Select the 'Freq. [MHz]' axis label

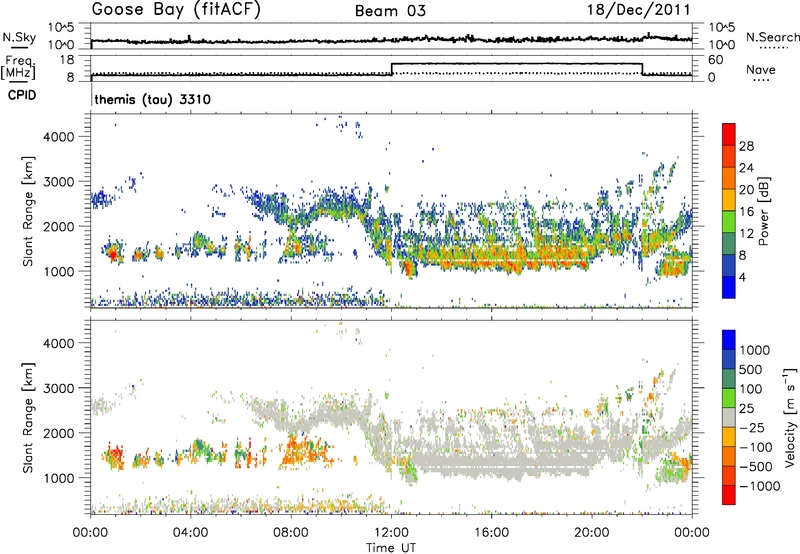tap(18, 67)
